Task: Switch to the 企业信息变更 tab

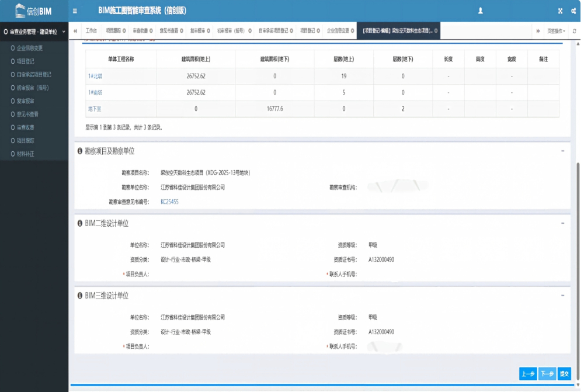Action: [338, 30]
